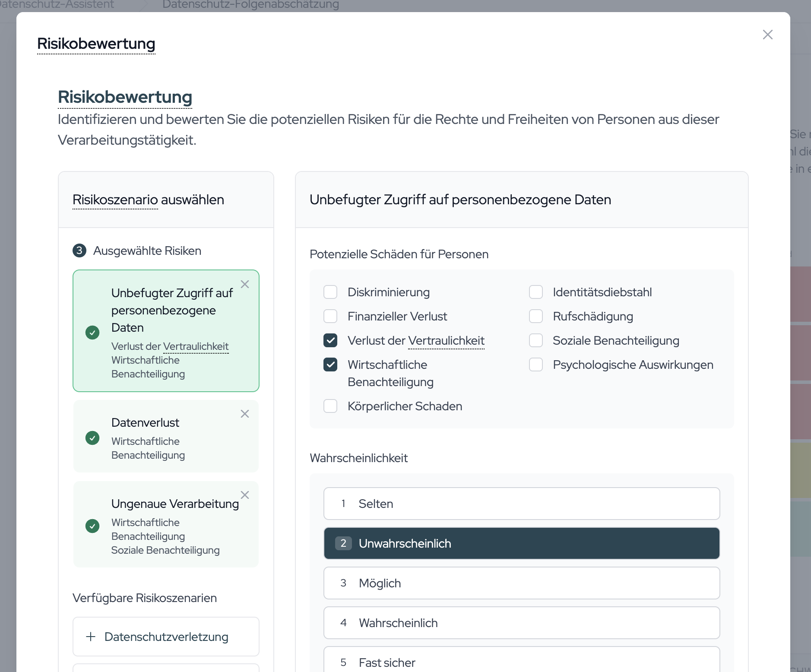Uncheck Verlust der Vertraulichkeit

tap(330, 340)
